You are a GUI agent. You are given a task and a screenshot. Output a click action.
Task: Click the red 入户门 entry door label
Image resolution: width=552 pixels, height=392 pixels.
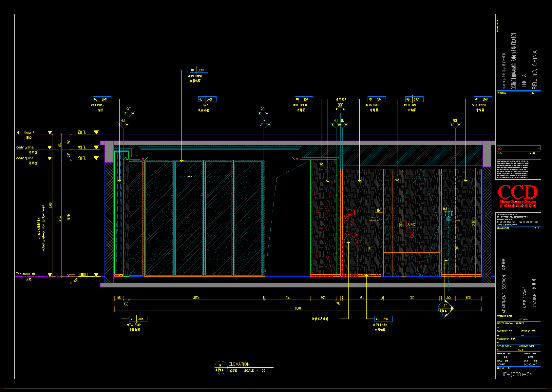(x=411, y=225)
